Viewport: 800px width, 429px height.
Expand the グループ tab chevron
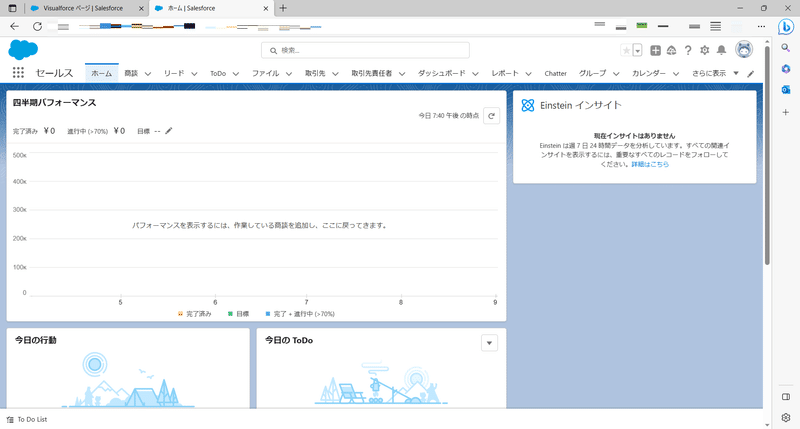616,73
